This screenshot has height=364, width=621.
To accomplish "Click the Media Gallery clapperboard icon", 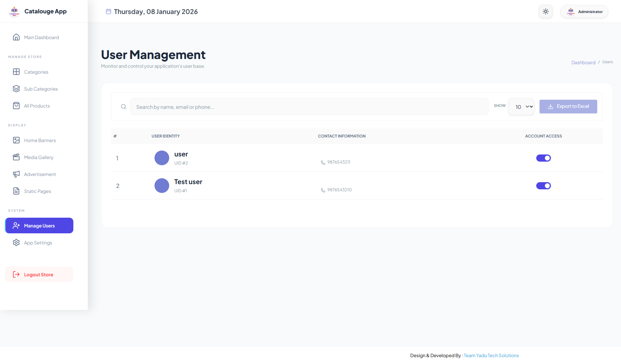I will click(x=16, y=157).
